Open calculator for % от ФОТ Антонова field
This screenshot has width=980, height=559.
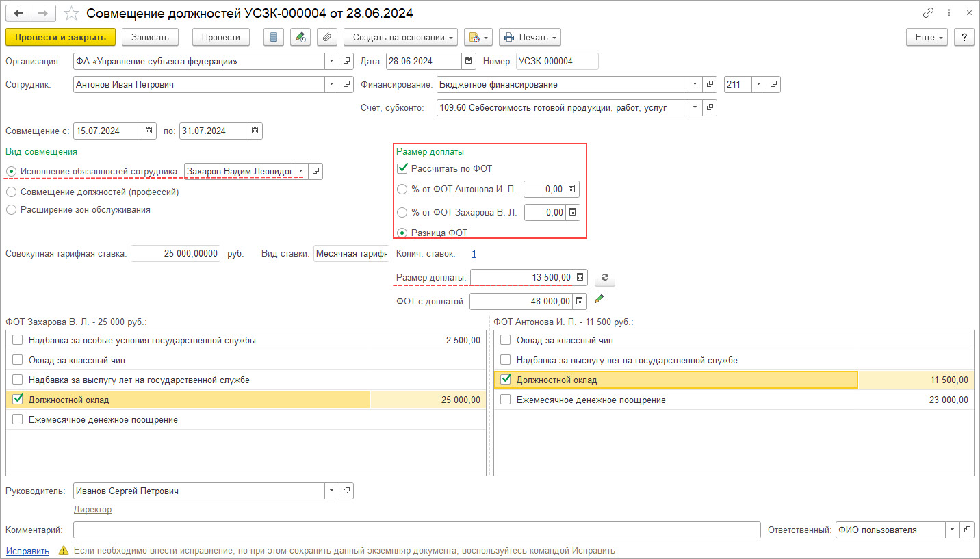(573, 190)
